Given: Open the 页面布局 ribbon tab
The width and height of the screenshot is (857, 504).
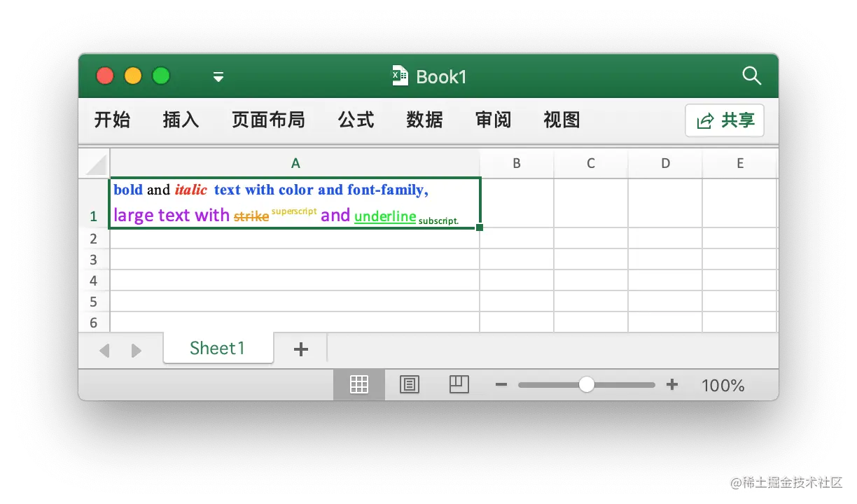Looking at the screenshot, I should (x=268, y=120).
